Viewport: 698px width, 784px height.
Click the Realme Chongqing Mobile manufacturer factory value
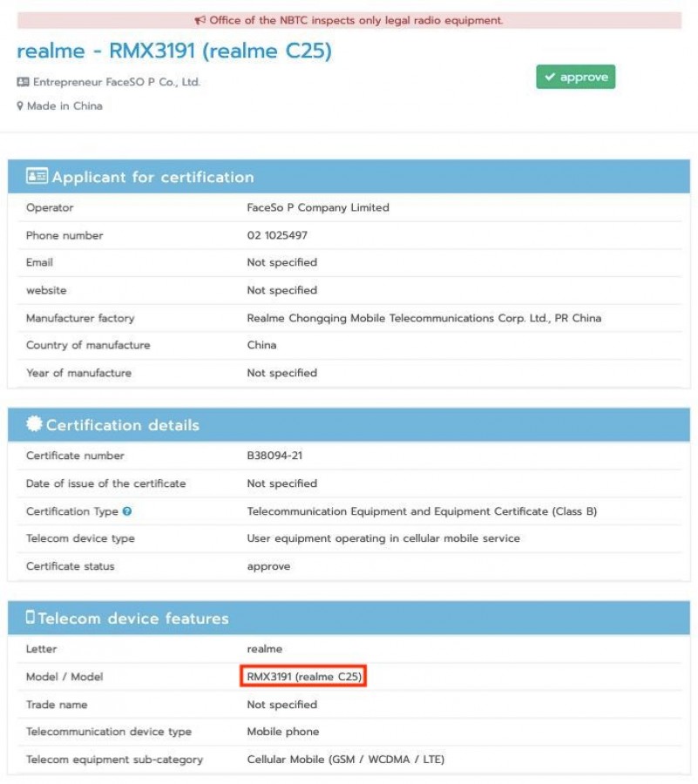424,318
